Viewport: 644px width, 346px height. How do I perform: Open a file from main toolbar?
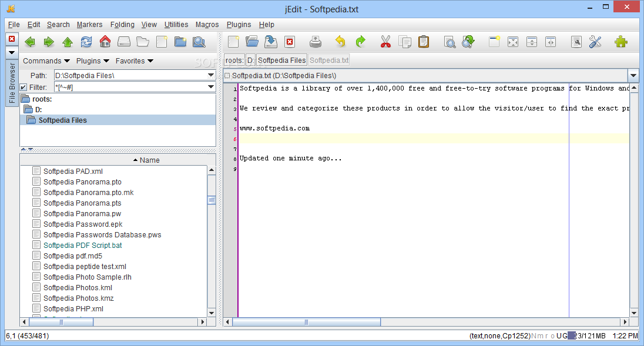(x=252, y=42)
